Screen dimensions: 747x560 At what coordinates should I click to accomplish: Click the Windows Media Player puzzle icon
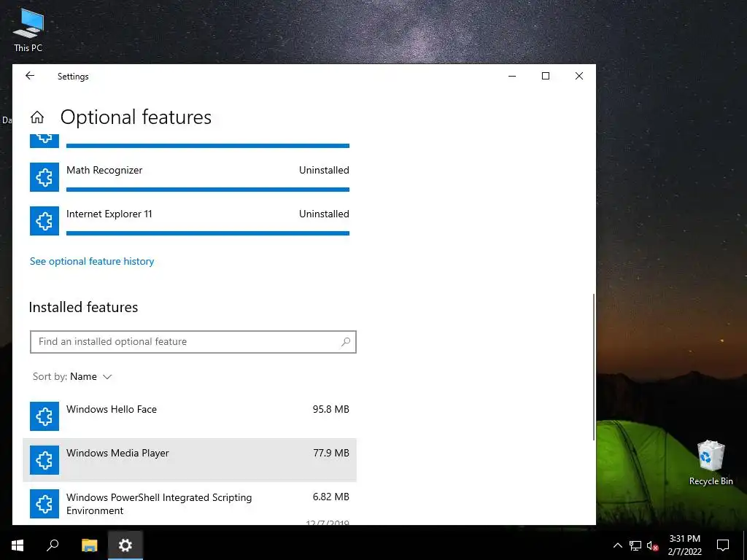tap(44, 460)
